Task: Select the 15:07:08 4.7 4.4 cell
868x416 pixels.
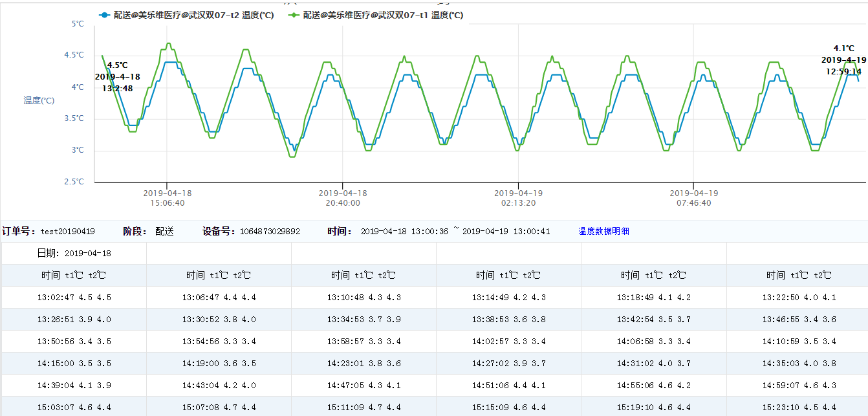Action: coord(219,406)
